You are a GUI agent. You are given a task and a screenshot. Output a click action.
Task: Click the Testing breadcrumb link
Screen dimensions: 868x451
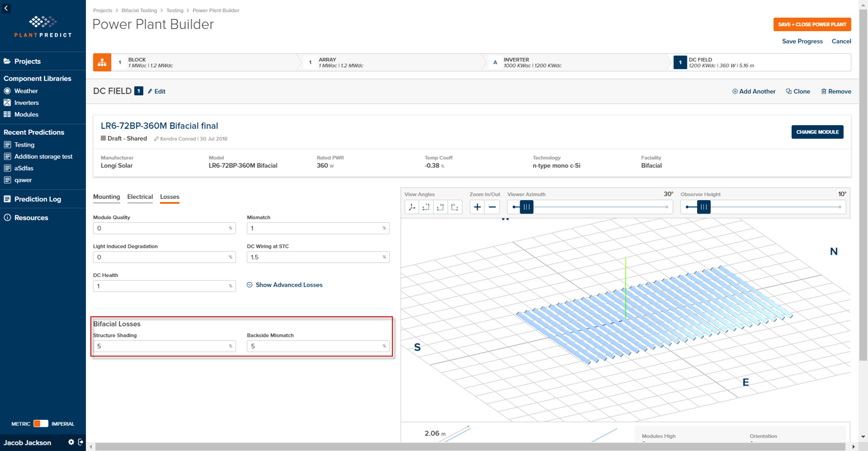tap(175, 10)
